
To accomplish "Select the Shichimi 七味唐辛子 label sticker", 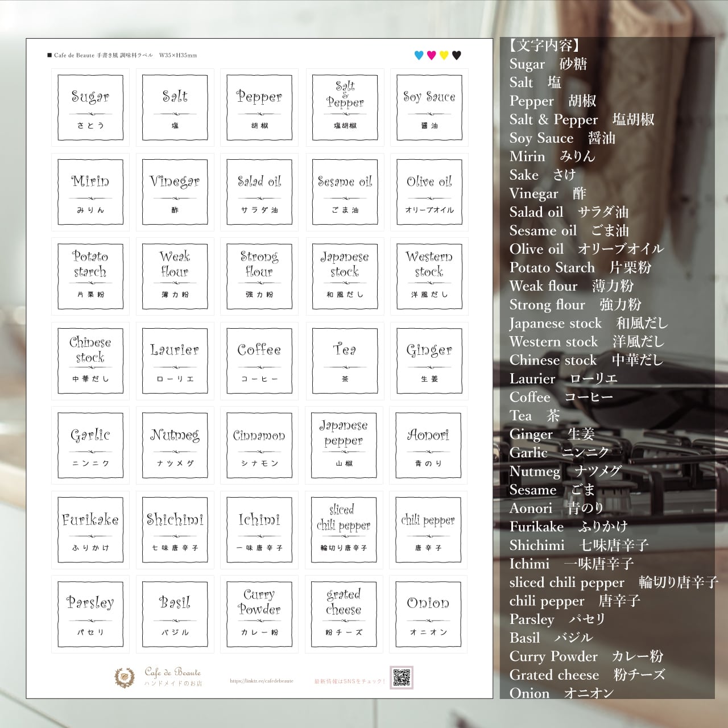I will [x=175, y=530].
